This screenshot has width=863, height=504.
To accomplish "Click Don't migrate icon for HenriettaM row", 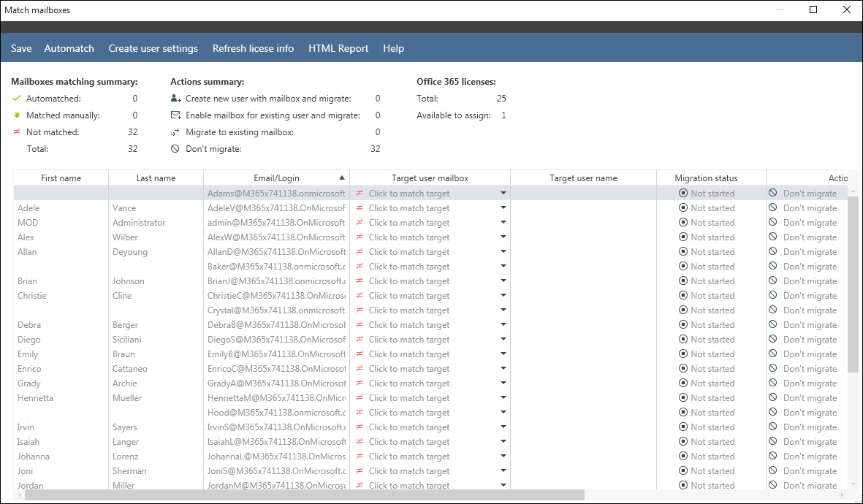I will [x=773, y=397].
